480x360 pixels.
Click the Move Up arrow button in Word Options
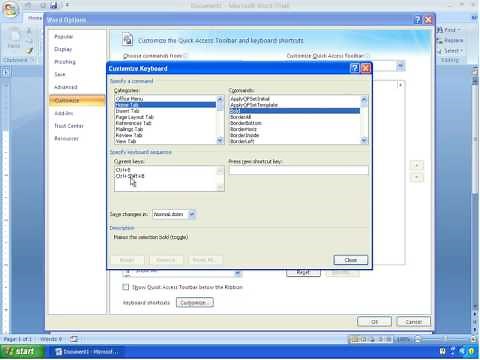coord(417,165)
